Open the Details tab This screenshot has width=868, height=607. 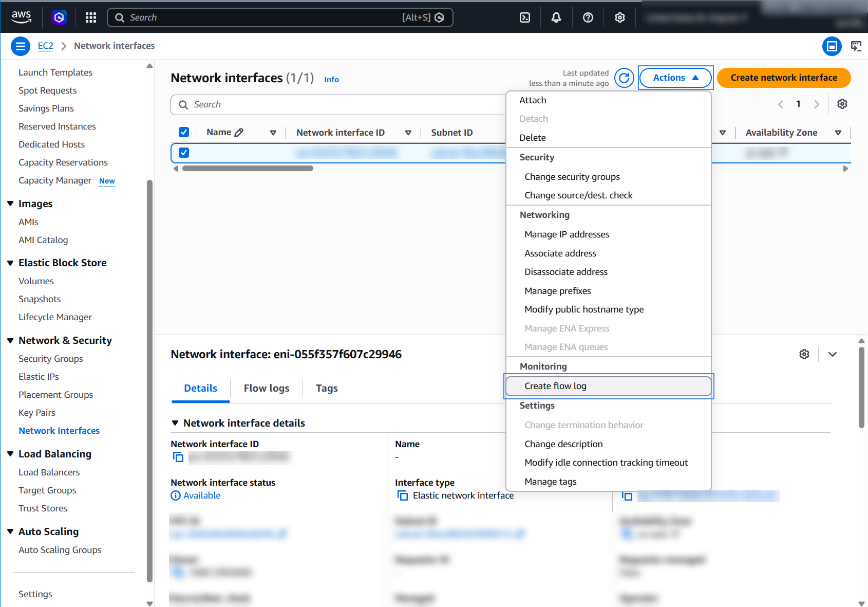[200, 388]
